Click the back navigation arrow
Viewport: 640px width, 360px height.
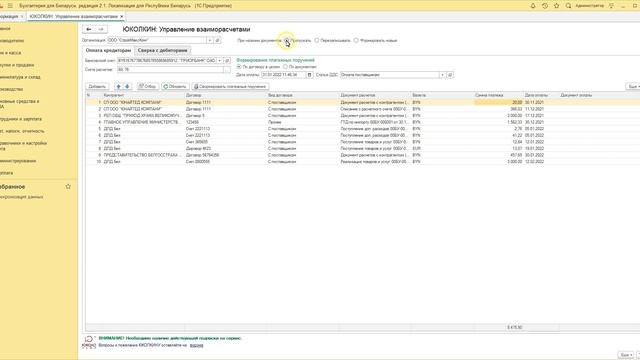89,29
